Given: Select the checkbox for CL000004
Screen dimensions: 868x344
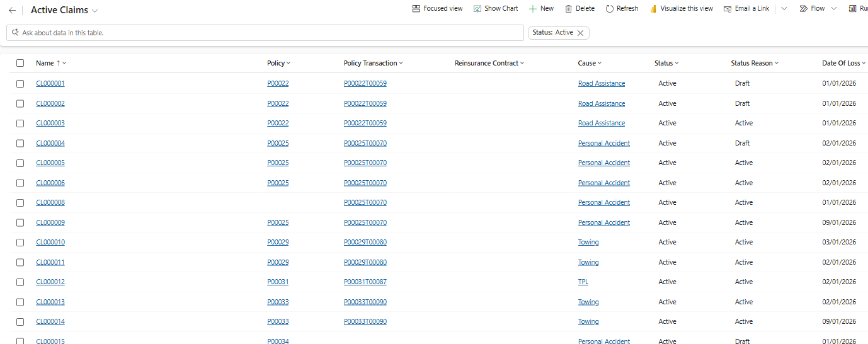Looking at the screenshot, I should 20,143.
